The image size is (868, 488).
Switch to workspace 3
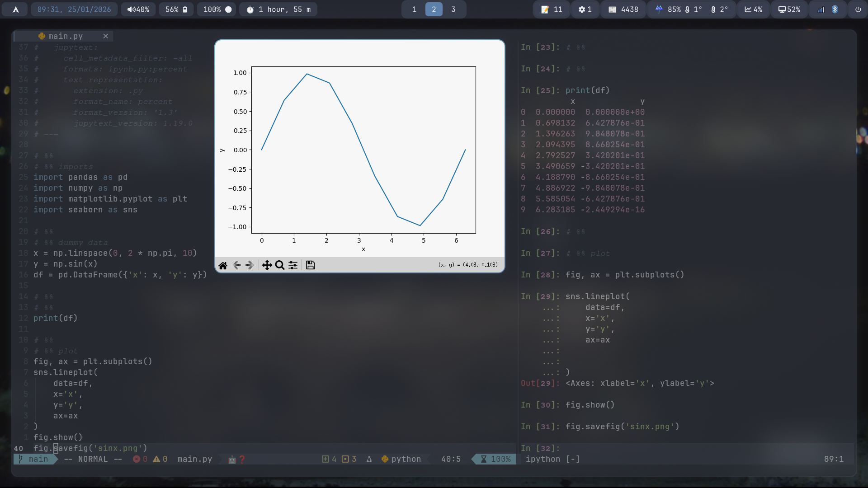[453, 9]
